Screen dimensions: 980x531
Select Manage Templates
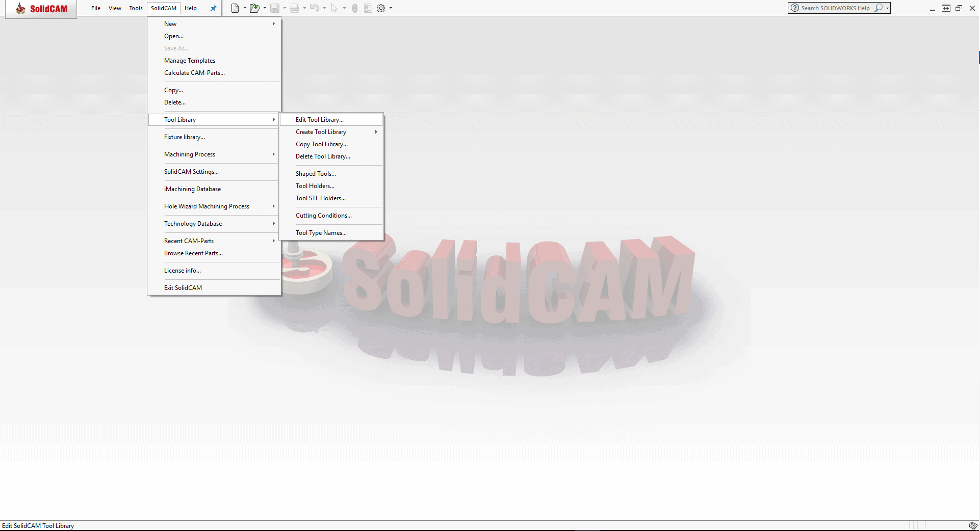pyautogui.click(x=214, y=61)
